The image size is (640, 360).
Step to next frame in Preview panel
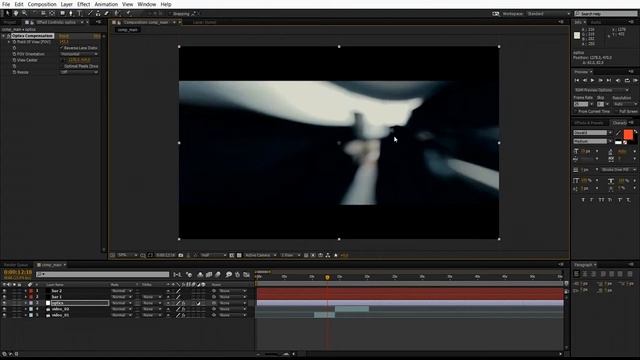click(600, 80)
